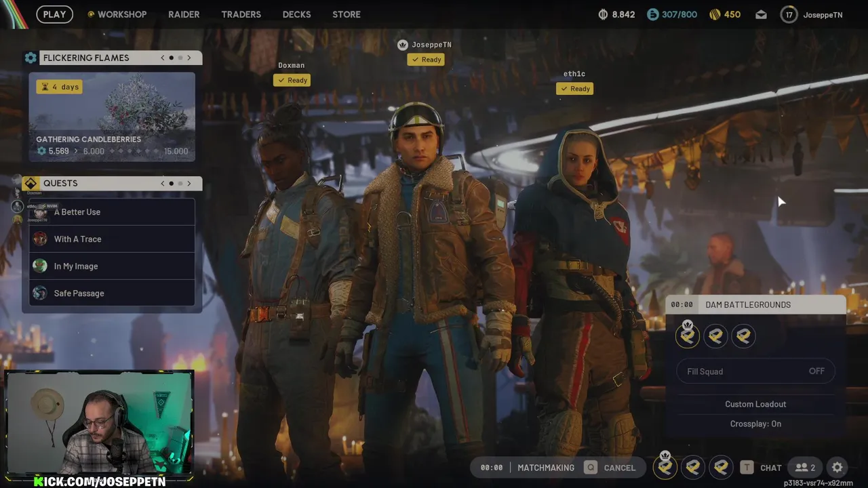Click the T key hint icon next to Chat
Viewport: 868px width, 488px height.
747,468
